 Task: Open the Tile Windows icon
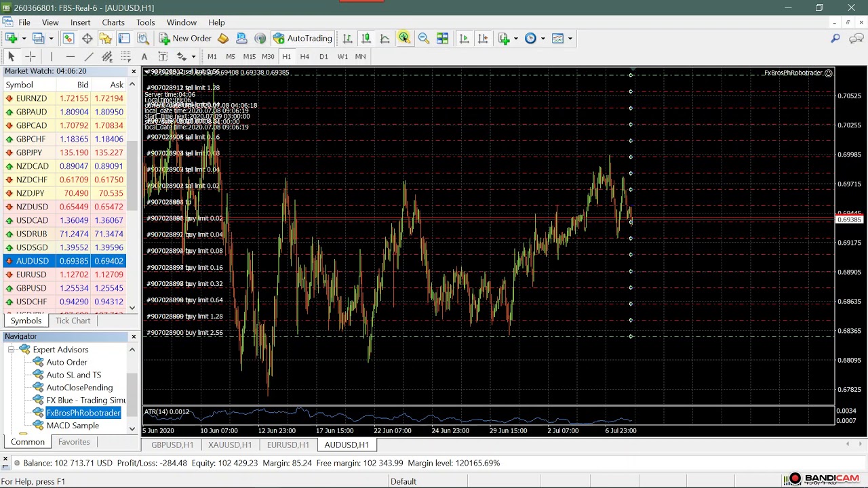coord(442,39)
